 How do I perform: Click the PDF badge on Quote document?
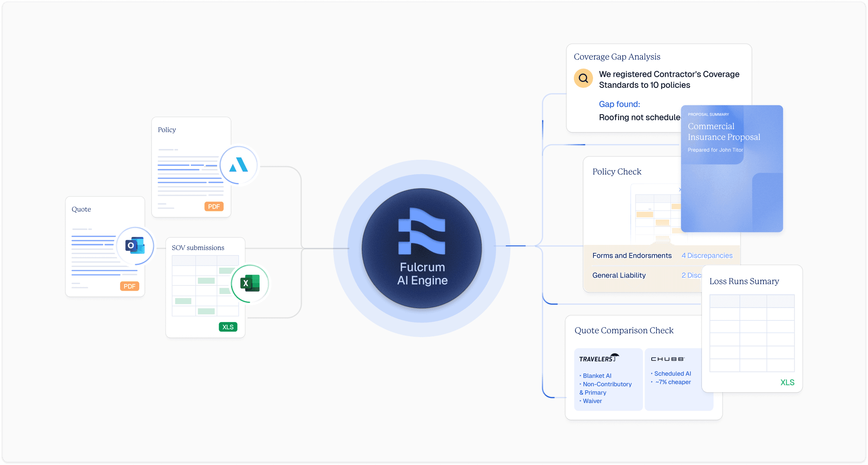click(129, 286)
